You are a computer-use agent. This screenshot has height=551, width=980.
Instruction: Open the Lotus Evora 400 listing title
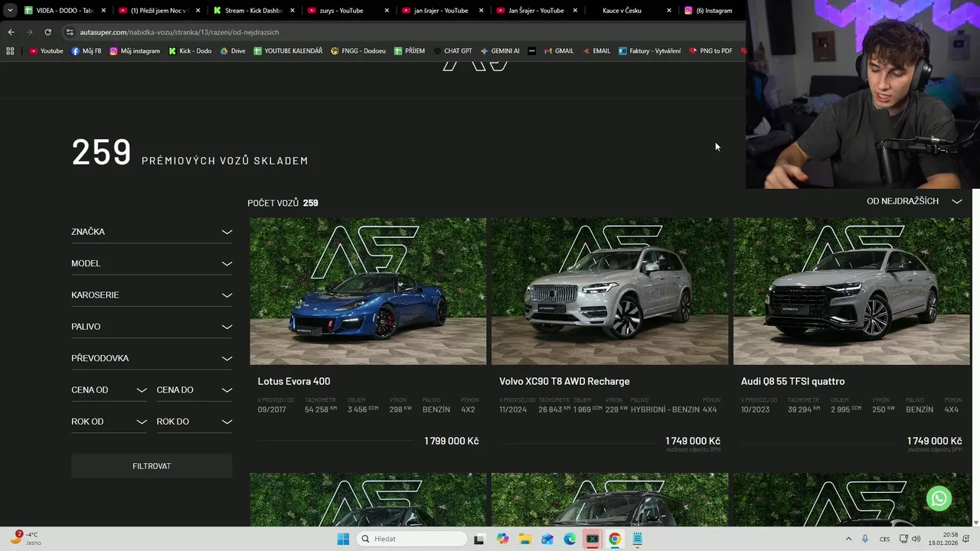click(x=294, y=381)
